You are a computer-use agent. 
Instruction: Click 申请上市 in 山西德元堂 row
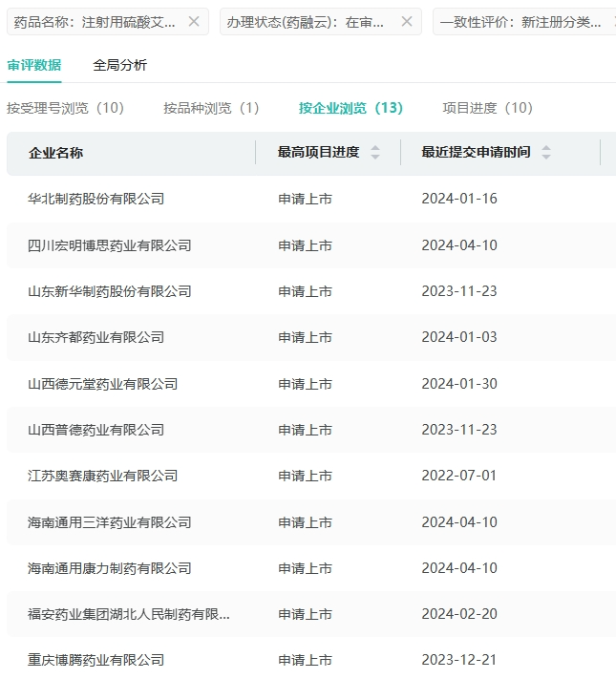click(x=305, y=384)
